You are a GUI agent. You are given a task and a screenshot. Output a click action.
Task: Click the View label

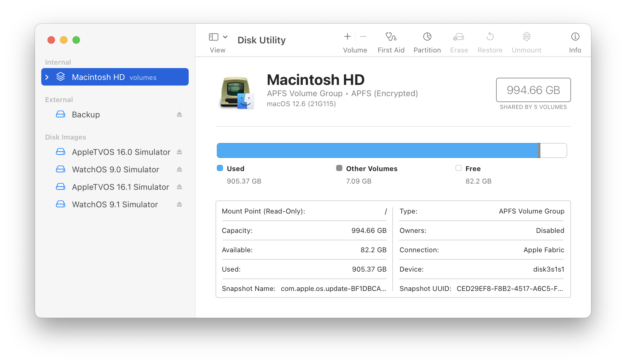tap(218, 50)
